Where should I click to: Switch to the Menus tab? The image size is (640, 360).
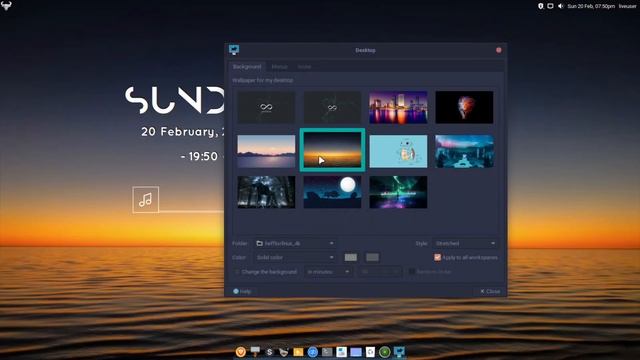280,67
